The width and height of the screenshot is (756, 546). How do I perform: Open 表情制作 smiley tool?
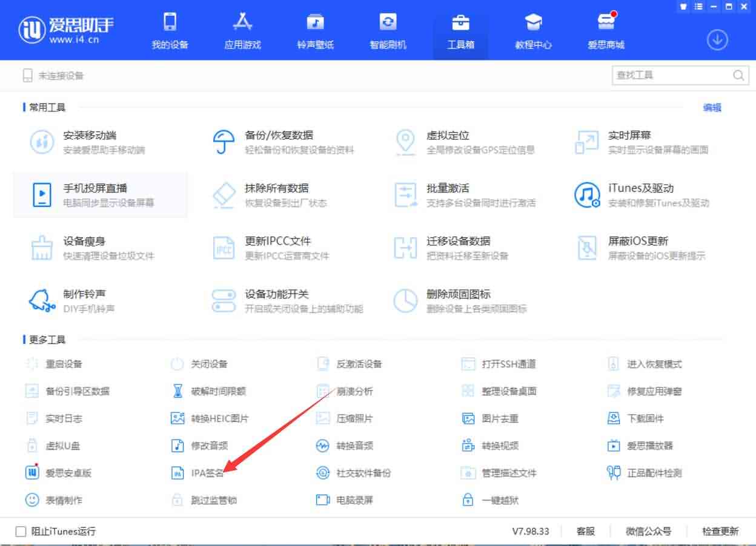coord(53,500)
